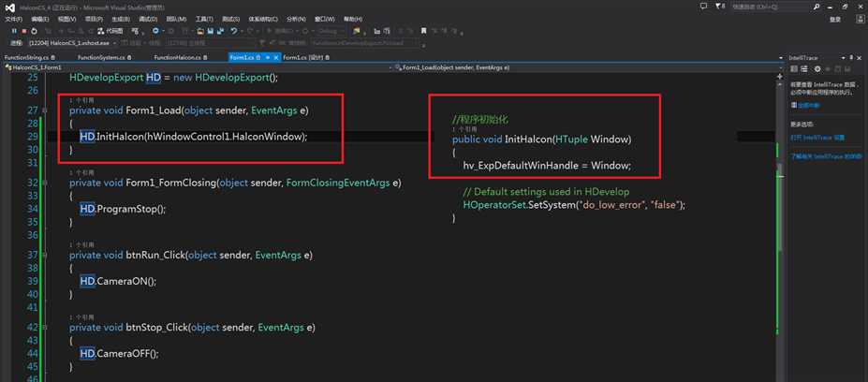This screenshot has height=382, width=868.
Task: Click the Open IntelliTrace settings link
Action: [x=817, y=138]
